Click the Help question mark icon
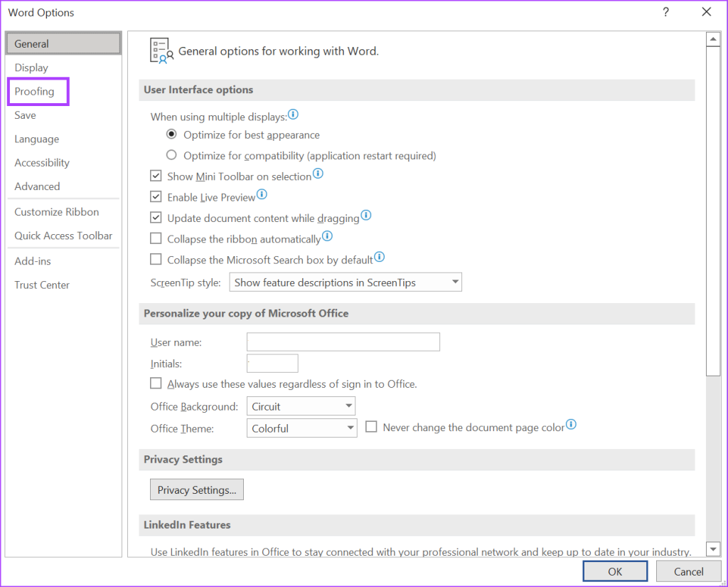Screen dimensions: 728x587 [x=666, y=12]
